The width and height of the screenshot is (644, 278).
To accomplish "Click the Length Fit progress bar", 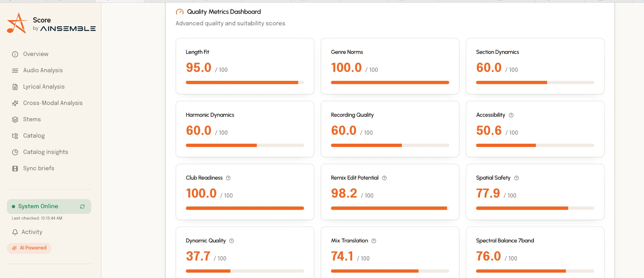I will point(245,83).
